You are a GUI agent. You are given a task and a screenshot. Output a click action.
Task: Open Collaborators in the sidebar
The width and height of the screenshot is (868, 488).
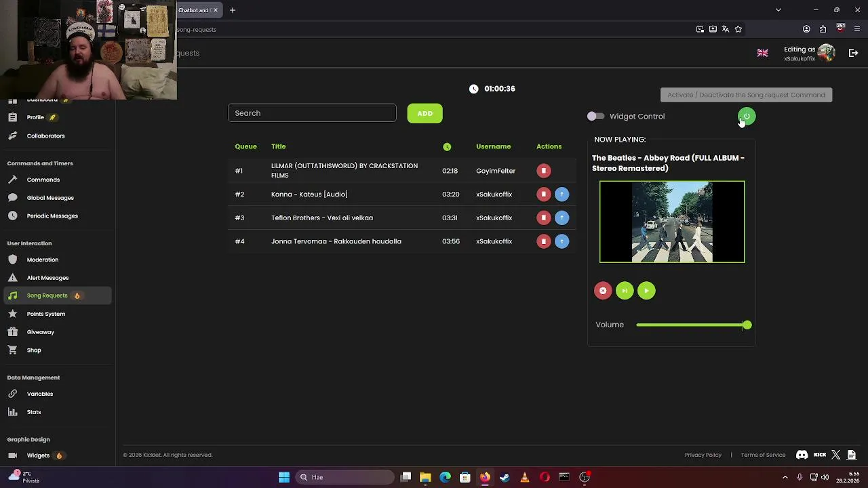(45, 136)
